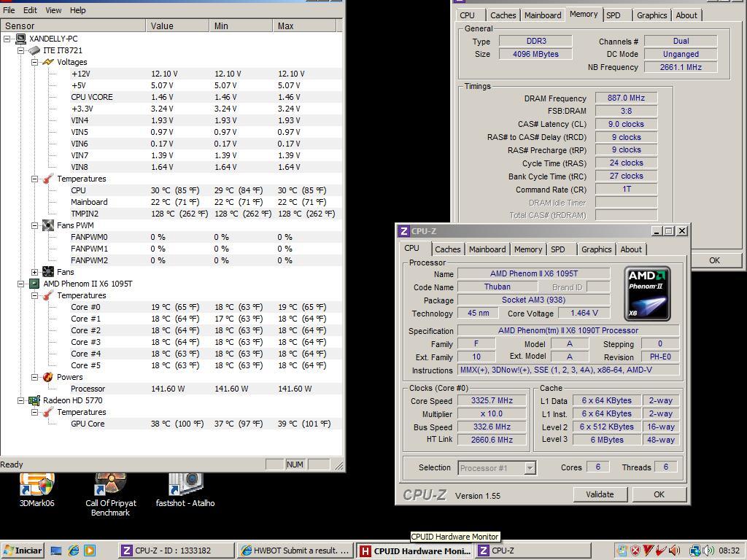The image size is (747, 560).
Task: Open the Help menu in Hardware Monitor
Action: coord(77,10)
